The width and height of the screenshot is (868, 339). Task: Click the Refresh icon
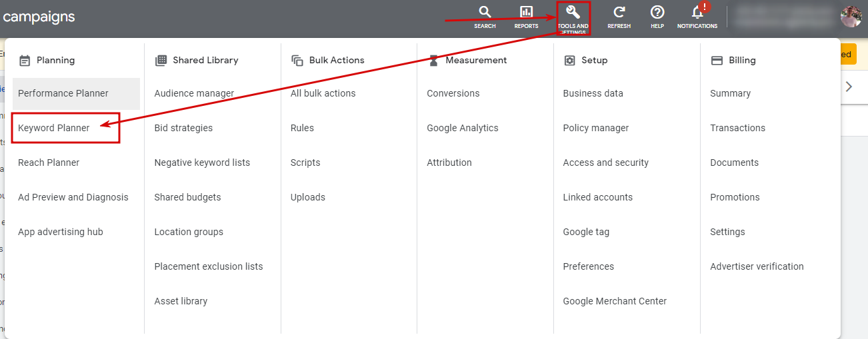tap(619, 12)
